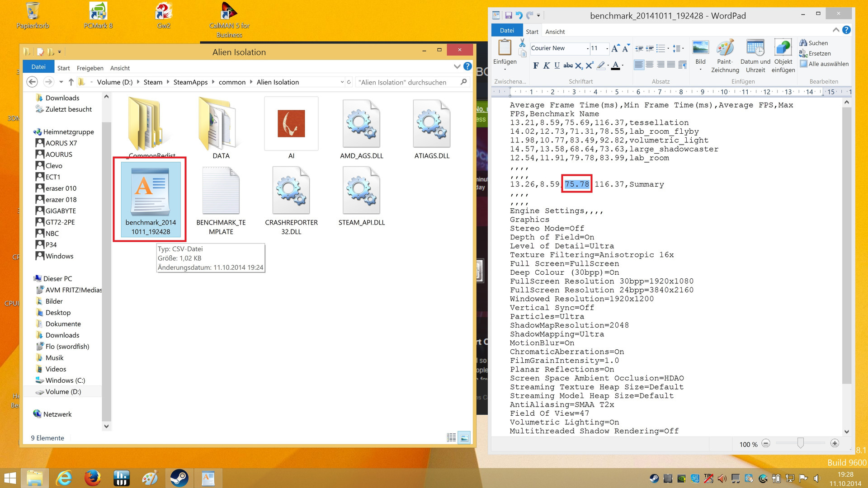Click the Copy icon in WordPad ribbon

pyautogui.click(x=522, y=53)
